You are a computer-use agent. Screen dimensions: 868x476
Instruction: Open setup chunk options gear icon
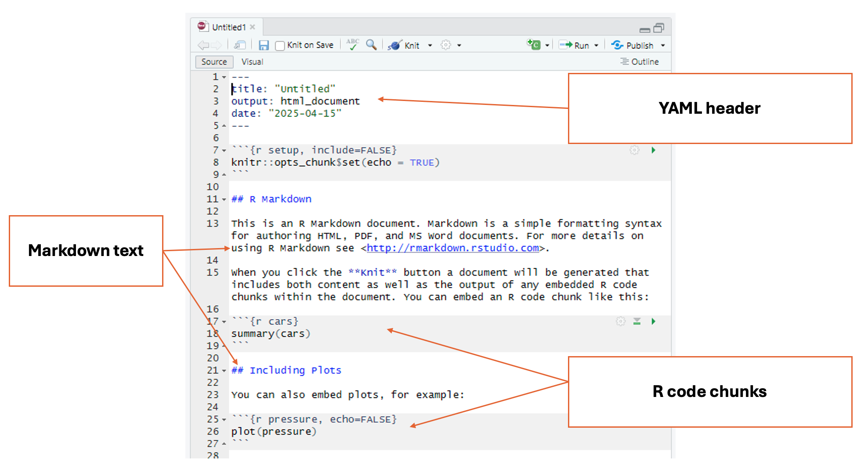[635, 150]
